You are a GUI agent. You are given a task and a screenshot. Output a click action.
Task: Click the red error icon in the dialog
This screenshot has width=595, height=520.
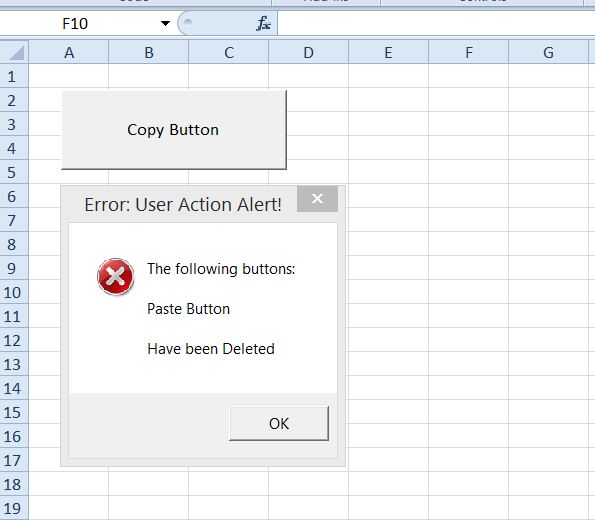116,277
